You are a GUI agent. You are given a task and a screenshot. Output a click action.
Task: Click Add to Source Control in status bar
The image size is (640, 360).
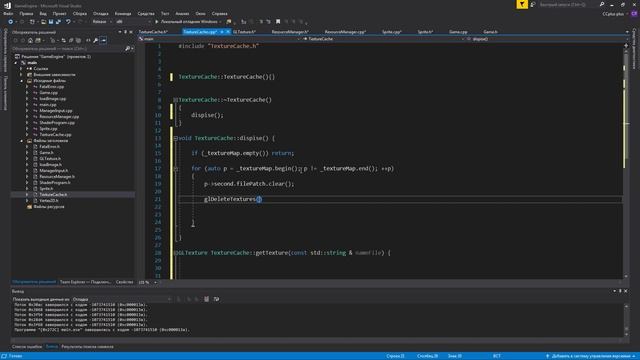coord(590,356)
